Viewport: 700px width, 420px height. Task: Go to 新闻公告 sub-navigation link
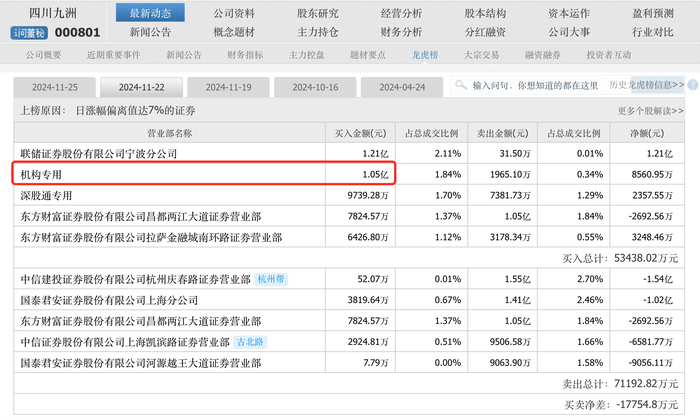(x=184, y=55)
